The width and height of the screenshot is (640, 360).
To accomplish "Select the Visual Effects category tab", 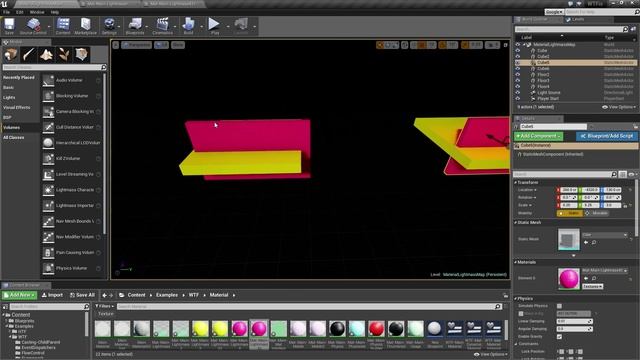I will [20, 107].
